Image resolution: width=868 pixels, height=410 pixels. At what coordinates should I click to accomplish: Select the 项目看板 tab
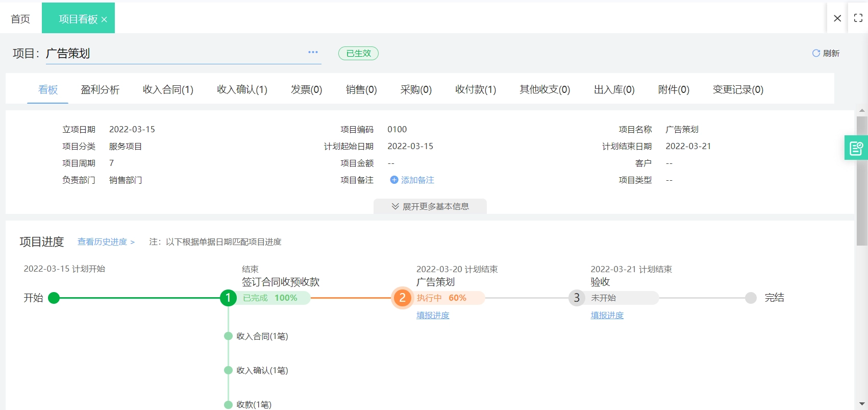(78, 19)
